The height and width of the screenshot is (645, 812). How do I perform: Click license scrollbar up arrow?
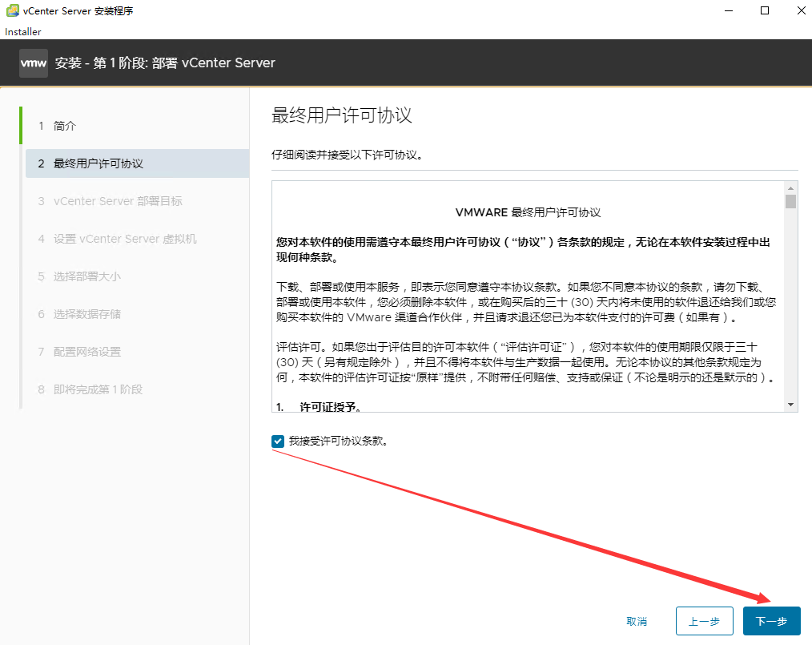[790, 188]
